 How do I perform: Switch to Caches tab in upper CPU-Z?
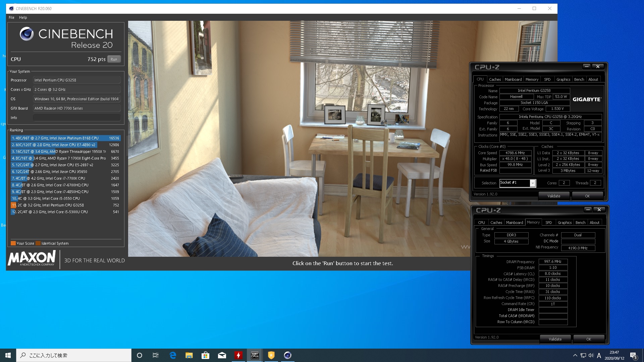[495, 79]
